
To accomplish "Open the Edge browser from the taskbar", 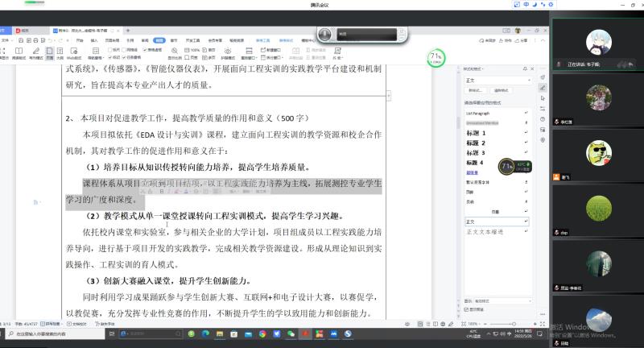I will coord(204,334).
